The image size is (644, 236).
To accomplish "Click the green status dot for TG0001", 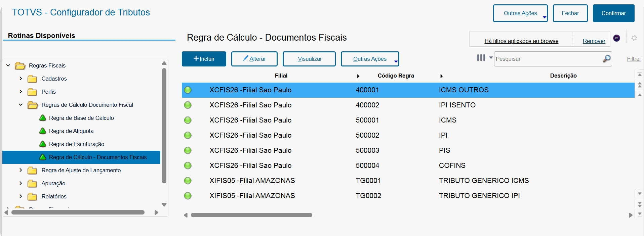I will (x=188, y=181).
